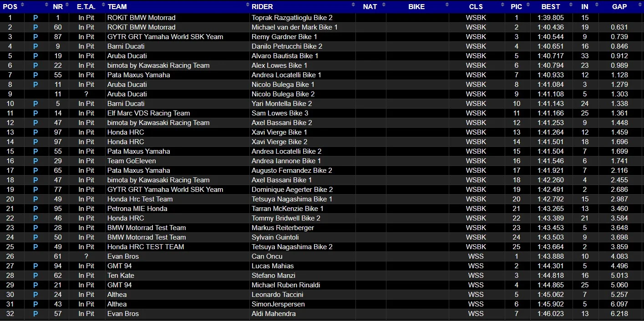Select rider 'Nicolo Bulega Bike 1'
Screen dimensions: 644x321
[283, 85]
